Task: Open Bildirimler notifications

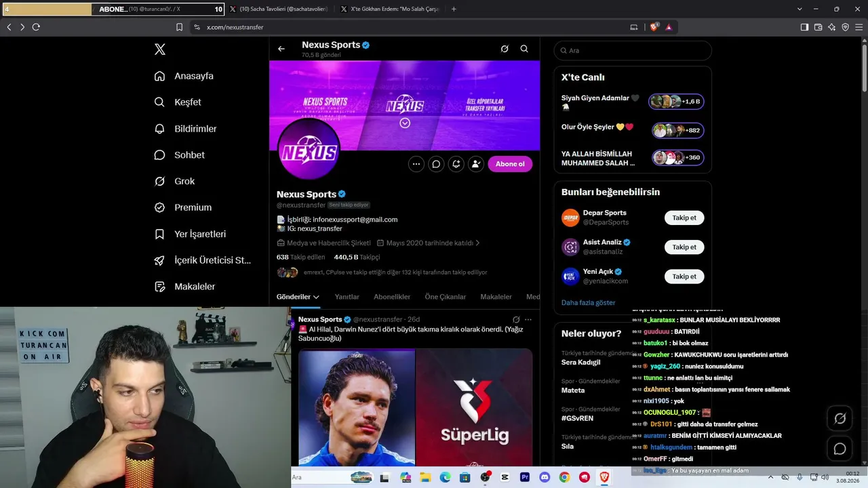Action: coord(185,129)
